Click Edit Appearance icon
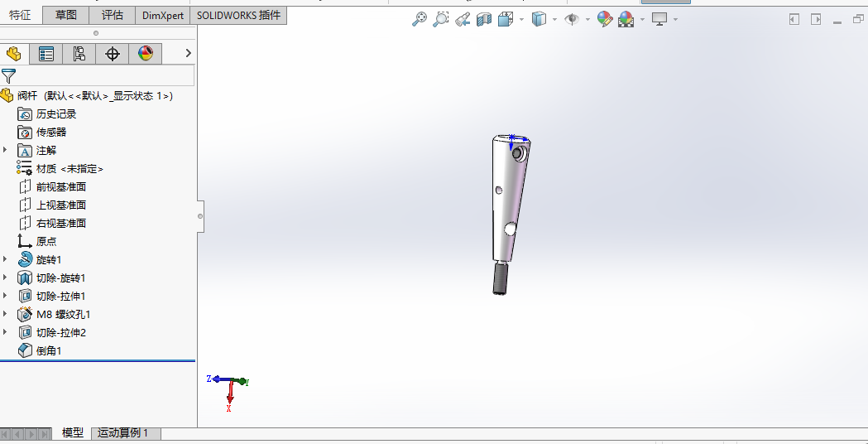The width and height of the screenshot is (868, 444). (x=605, y=19)
